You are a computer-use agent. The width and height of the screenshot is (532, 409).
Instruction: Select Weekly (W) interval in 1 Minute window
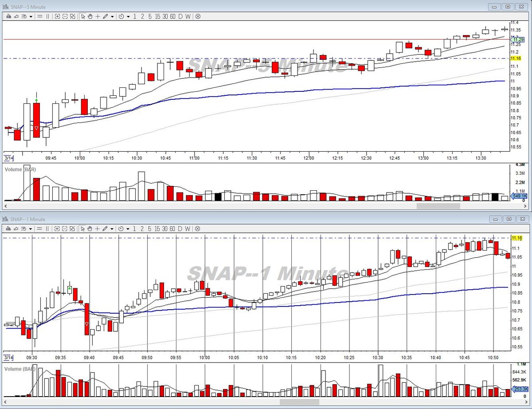point(188,228)
